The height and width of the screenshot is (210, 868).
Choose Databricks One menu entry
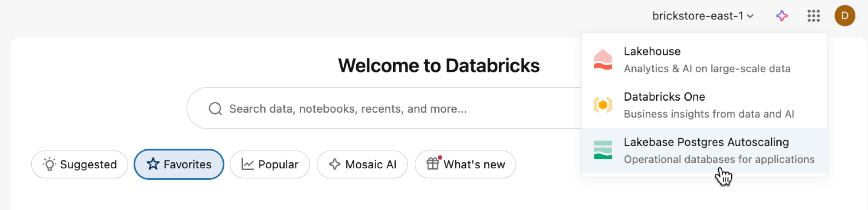[x=708, y=105]
